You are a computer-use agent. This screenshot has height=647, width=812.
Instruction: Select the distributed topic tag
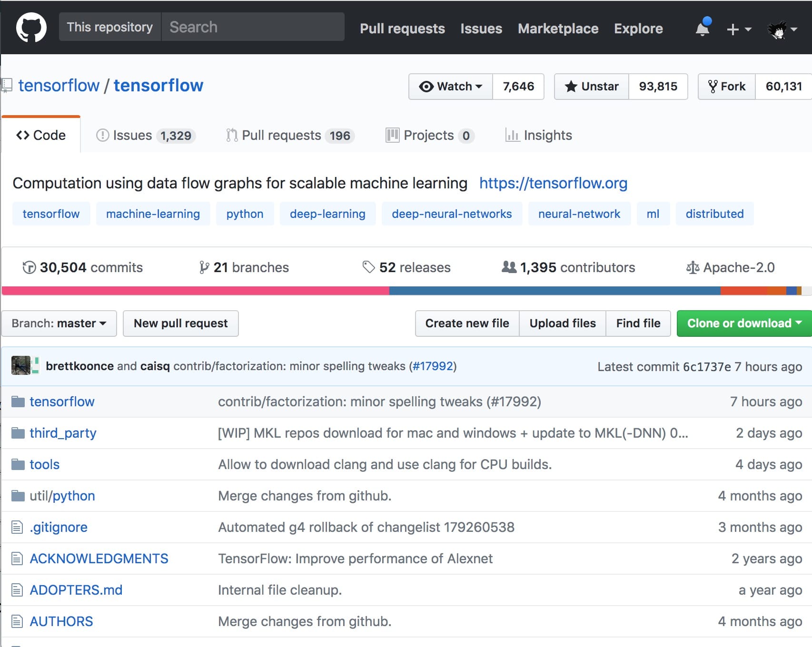[714, 214]
